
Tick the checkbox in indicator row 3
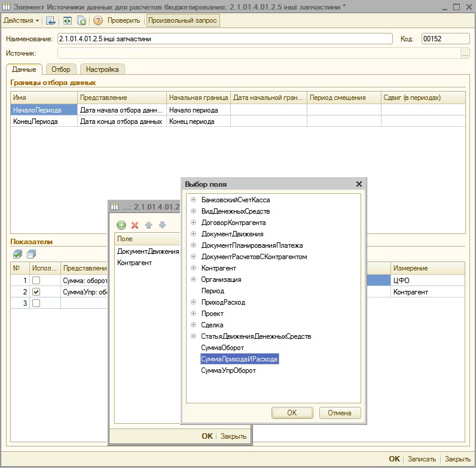pos(36,303)
